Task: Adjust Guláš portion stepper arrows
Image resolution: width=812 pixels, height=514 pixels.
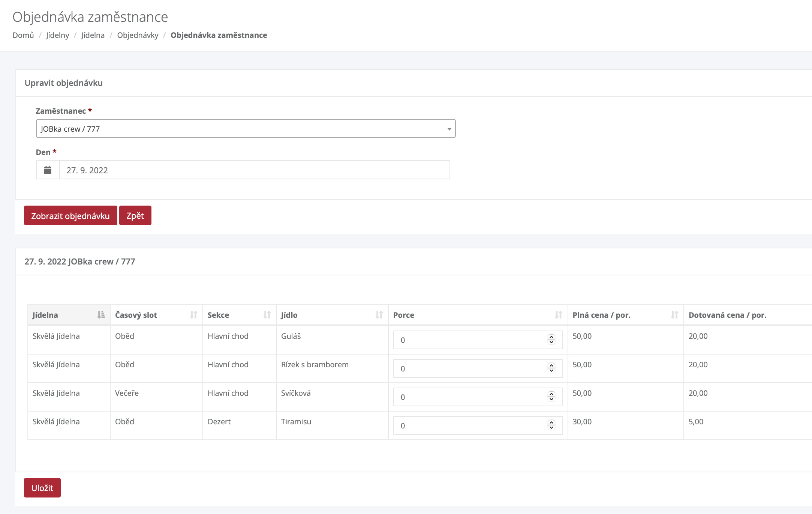Action: pyautogui.click(x=551, y=340)
